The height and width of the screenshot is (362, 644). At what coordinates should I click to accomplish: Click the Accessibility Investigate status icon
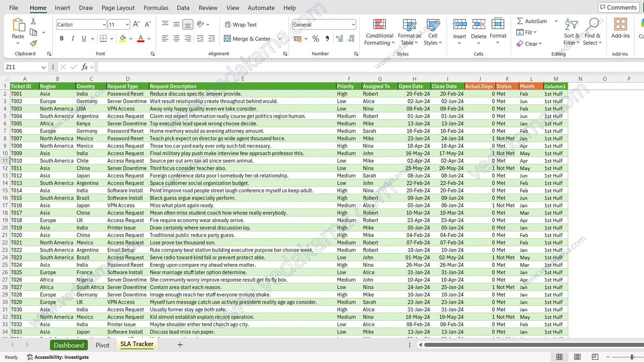30,357
